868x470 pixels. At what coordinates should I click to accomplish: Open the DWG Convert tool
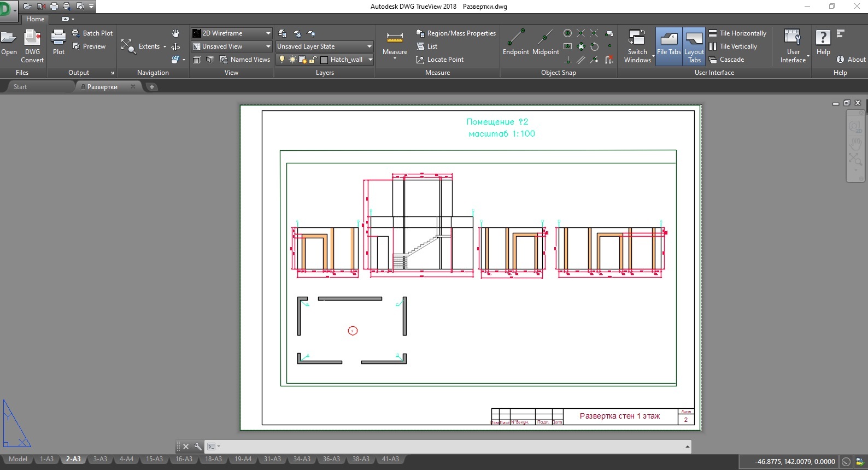(32, 46)
